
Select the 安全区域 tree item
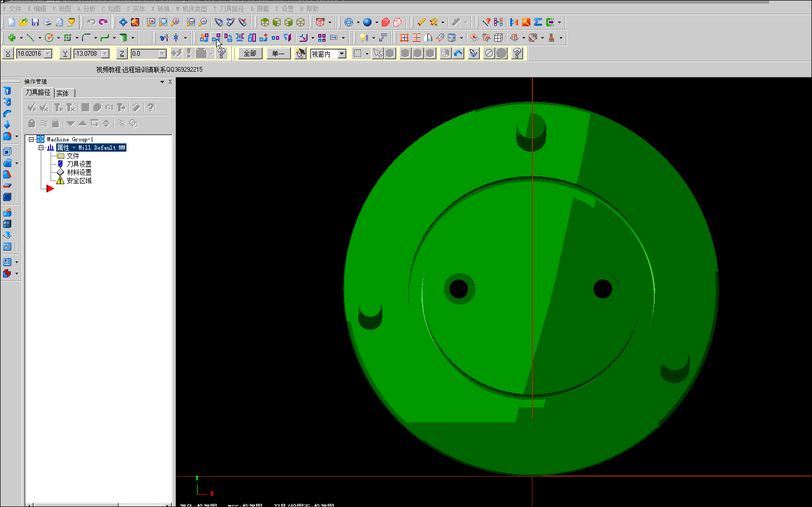[x=74, y=181]
